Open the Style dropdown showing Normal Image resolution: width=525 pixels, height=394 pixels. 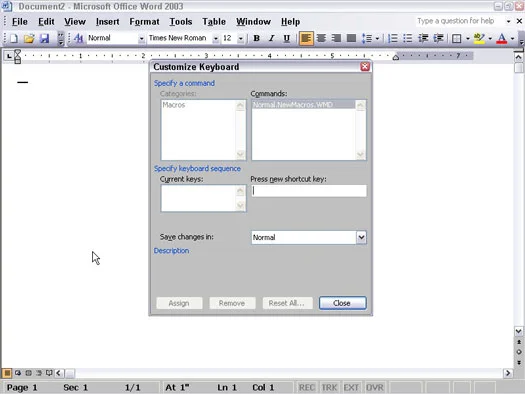(x=141, y=39)
